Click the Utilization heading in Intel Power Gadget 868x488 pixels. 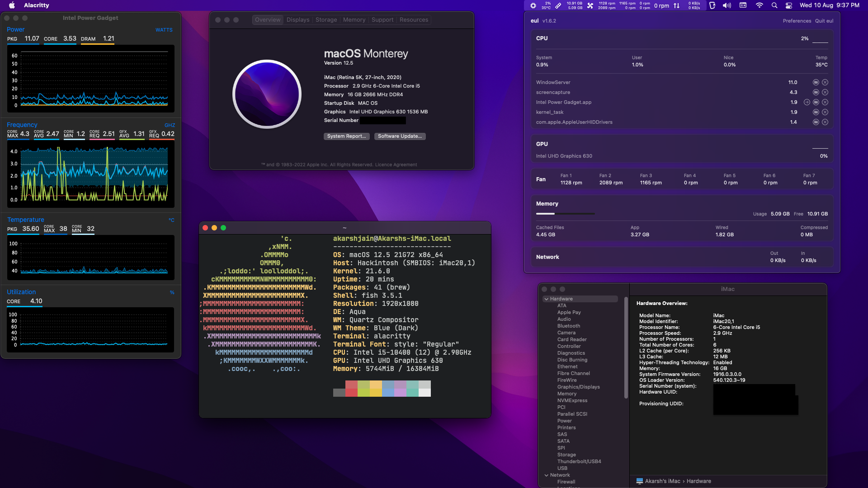(21, 292)
